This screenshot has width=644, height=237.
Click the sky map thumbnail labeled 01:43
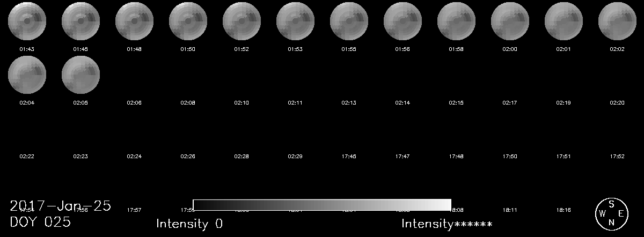(27, 22)
